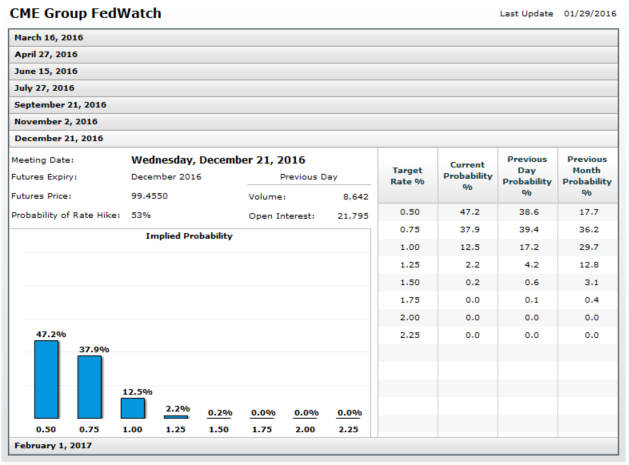
Task: Click the 1.25 axis label under the chart
Action: (176, 430)
